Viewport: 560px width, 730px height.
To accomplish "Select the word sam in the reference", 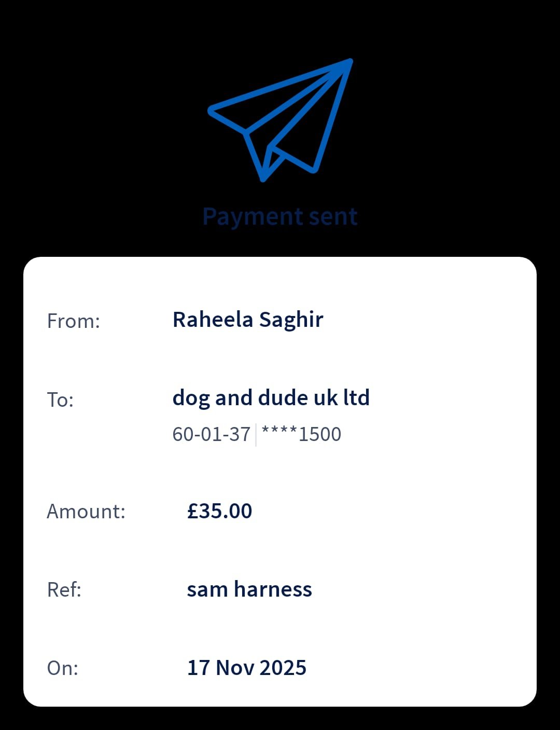I will pos(207,589).
